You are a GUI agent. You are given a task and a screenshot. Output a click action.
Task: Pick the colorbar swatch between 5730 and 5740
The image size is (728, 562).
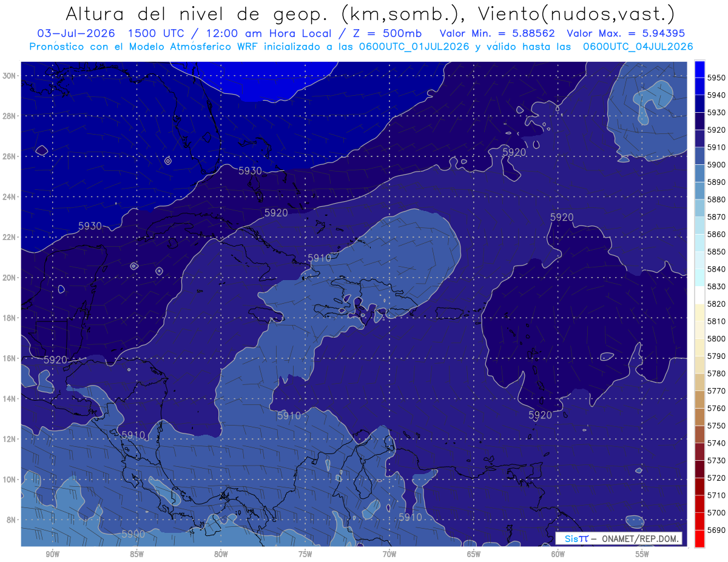[x=699, y=452]
